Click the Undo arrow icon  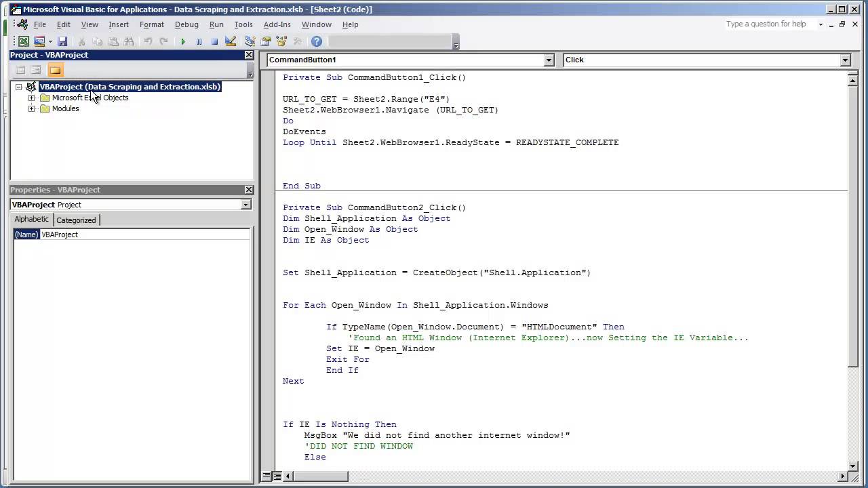148,41
